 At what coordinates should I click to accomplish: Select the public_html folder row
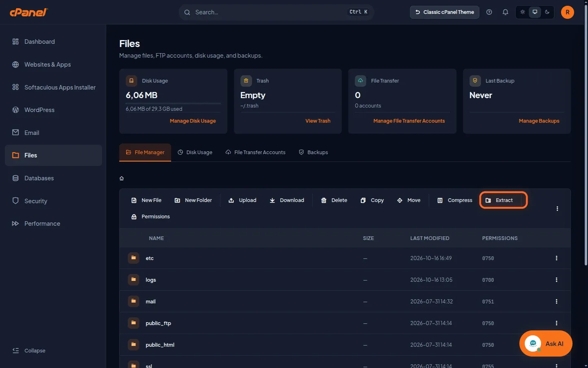coord(345,345)
